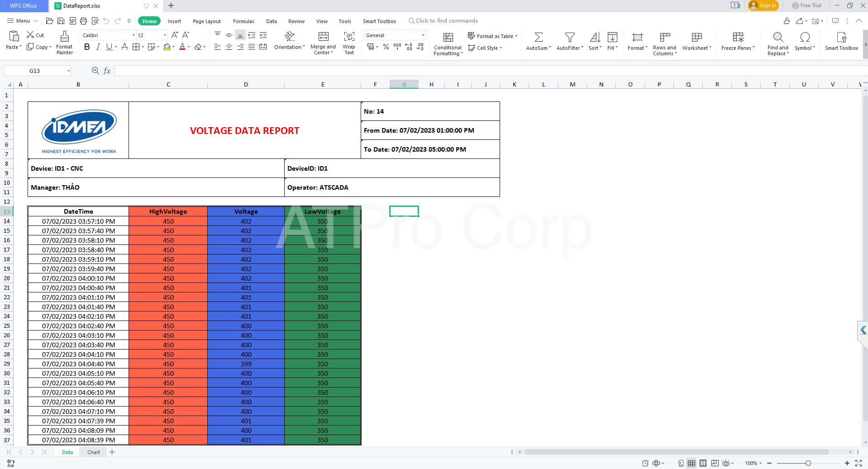
Task: Expand the Name Box cell reference dropdown
Action: point(68,71)
